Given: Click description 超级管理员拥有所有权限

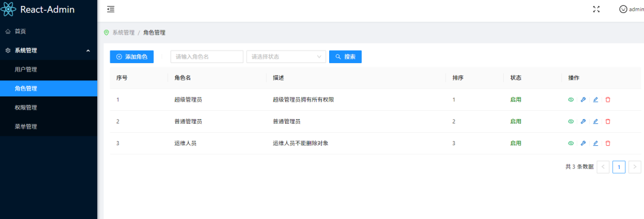Looking at the screenshot, I should (303, 99).
